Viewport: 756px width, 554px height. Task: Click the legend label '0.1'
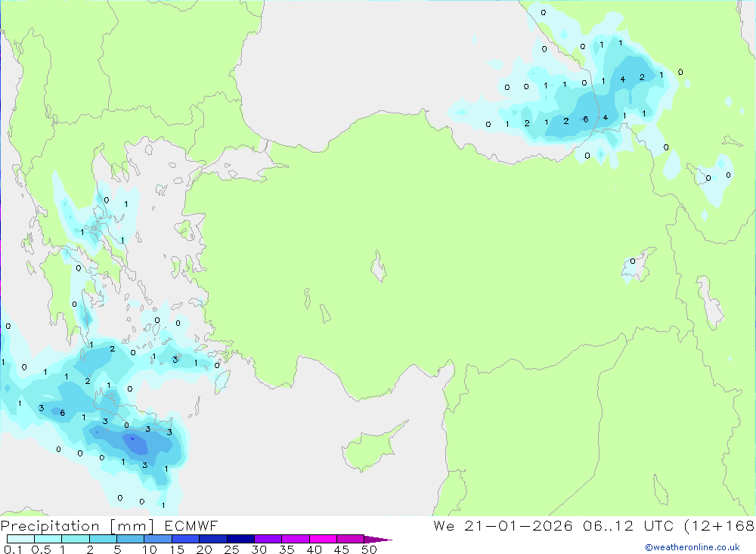point(13,549)
